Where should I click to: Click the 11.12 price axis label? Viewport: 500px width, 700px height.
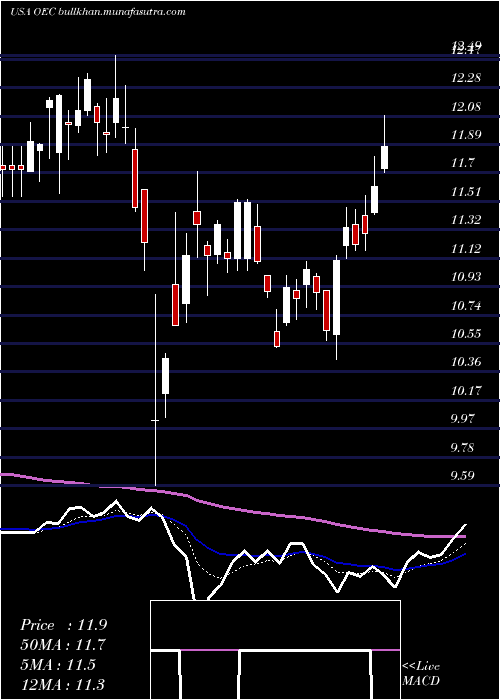pyautogui.click(x=466, y=249)
